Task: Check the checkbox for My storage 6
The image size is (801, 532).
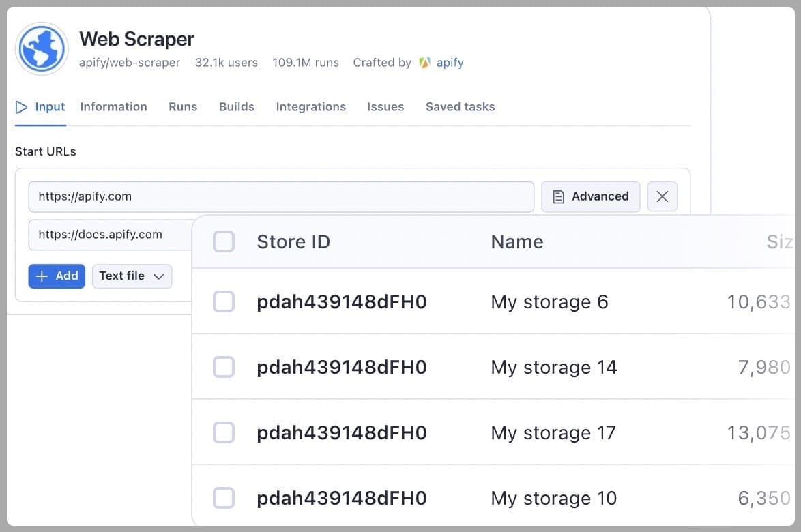Action: (224, 301)
